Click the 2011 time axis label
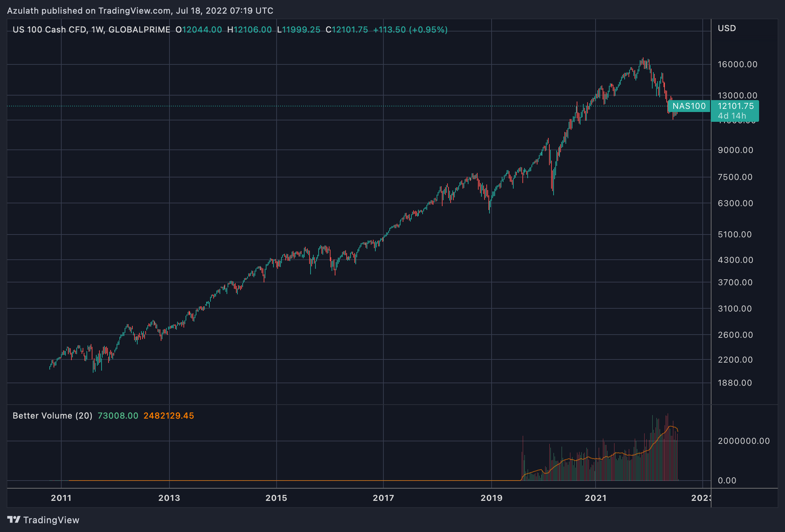Screen dimensions: 785x532 61,498
